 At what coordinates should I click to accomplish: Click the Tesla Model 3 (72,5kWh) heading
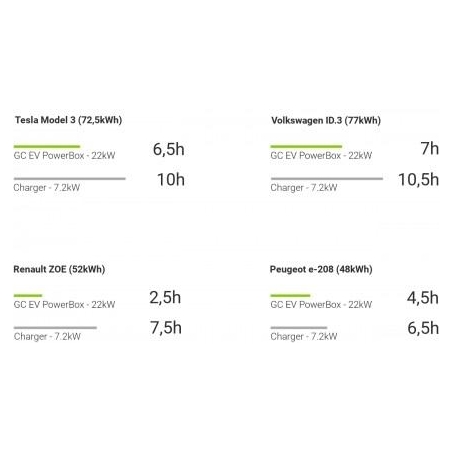(68, 120)
